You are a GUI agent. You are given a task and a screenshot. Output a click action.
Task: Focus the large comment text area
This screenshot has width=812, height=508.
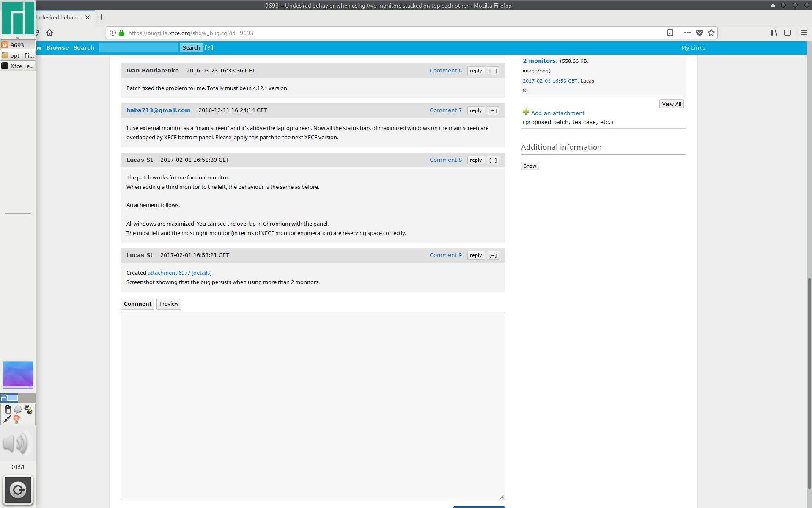(x=313, y=406)
